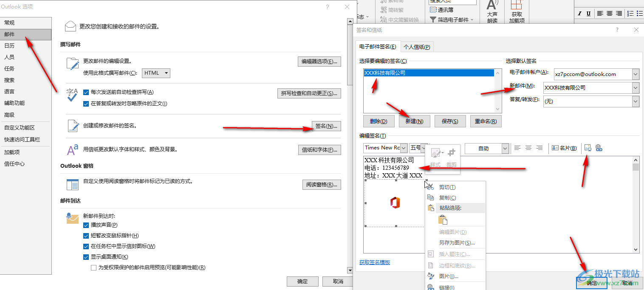The height and width of the screenshot is (290, 644).
Task: Click italic button in the background ribbon
Action: [x=580, y=14]
